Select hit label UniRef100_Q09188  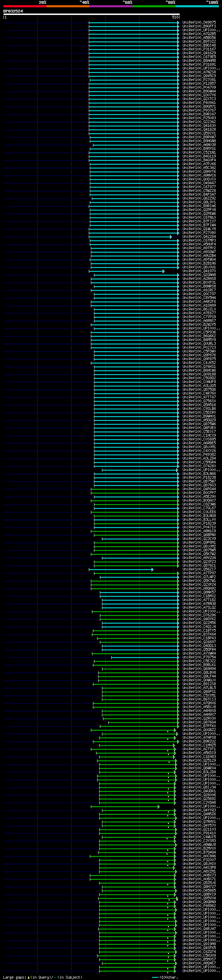(x=199, y=374)
